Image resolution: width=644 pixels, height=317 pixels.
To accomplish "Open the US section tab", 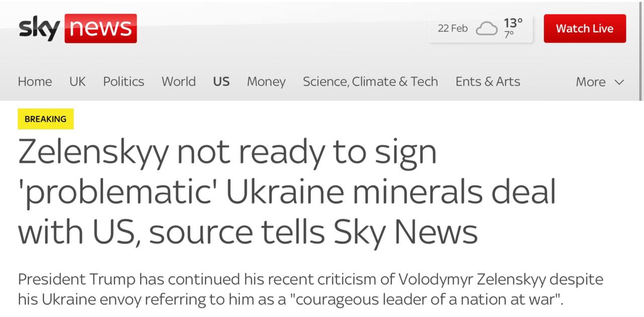I will [221, 82].
